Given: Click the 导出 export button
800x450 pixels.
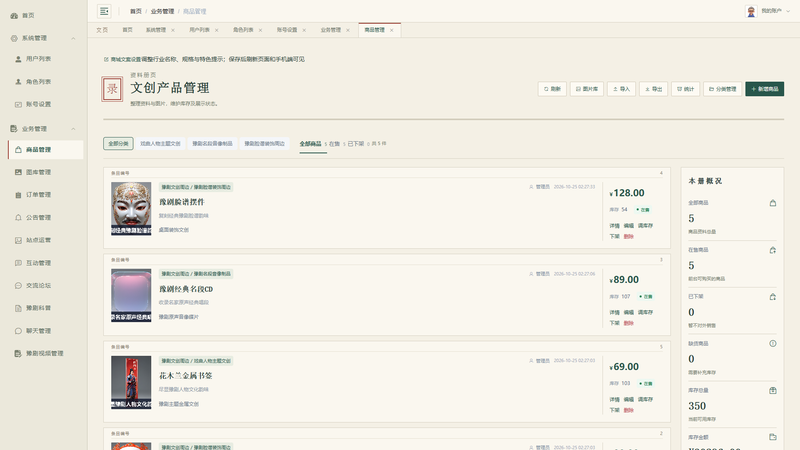Looking at the screenshot, I should (654, 89).
